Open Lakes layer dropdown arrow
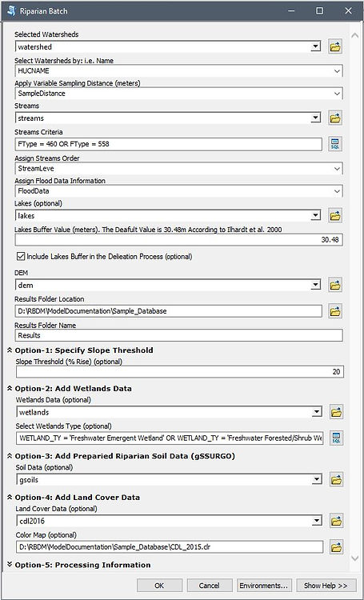 [316, 215]
